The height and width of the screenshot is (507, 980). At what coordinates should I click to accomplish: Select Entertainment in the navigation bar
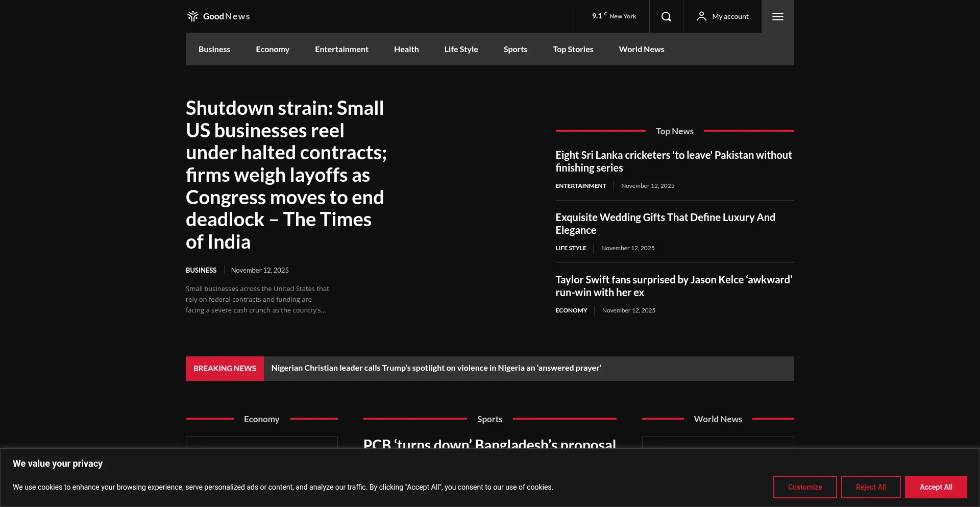point(341,49)
